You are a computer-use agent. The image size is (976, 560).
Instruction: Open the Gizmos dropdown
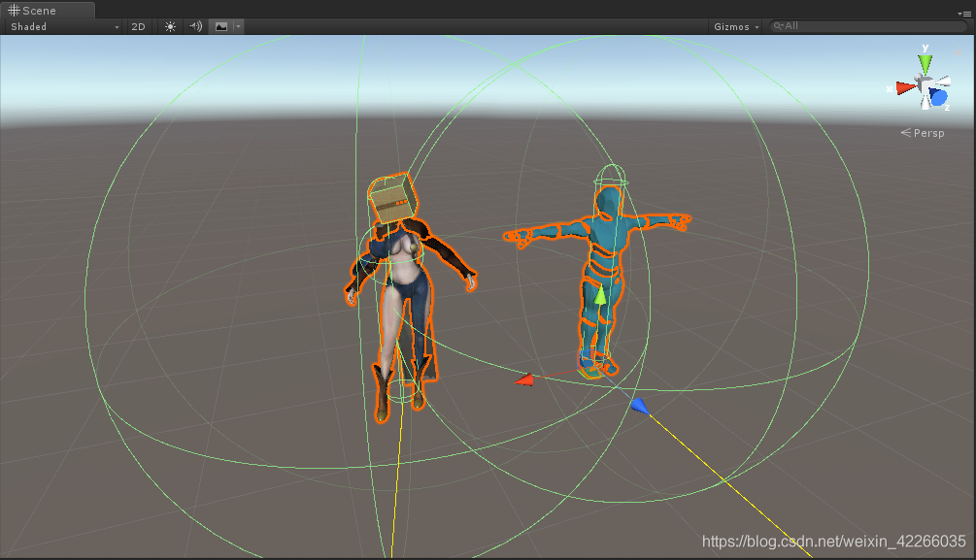tap(736, 27)
